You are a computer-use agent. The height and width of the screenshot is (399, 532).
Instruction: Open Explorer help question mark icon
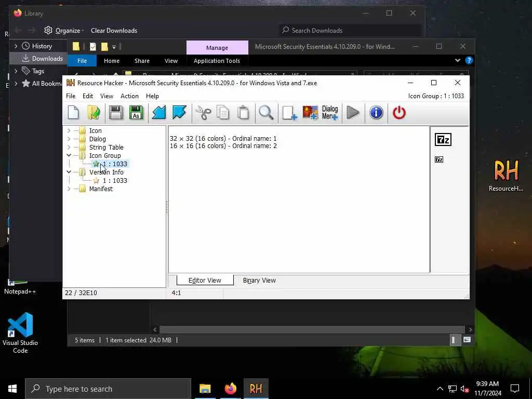469,60
